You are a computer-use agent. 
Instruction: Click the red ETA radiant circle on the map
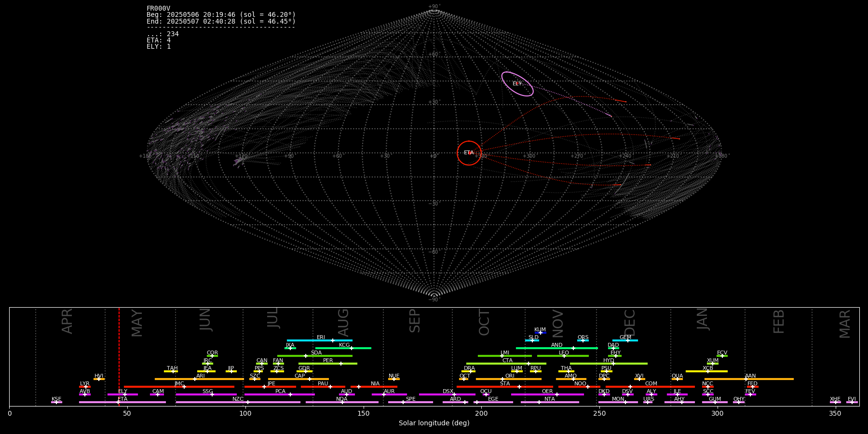[x=469, y=153]
